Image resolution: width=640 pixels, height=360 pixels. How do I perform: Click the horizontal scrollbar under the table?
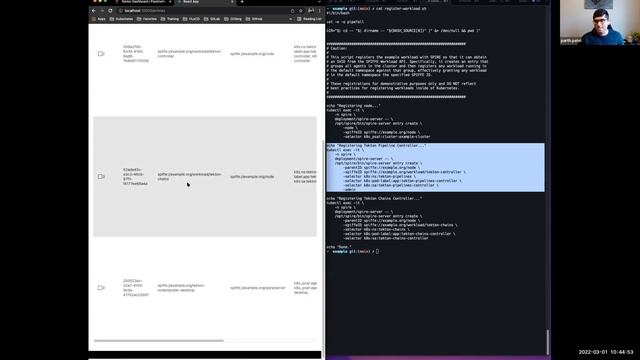point(159,340)
